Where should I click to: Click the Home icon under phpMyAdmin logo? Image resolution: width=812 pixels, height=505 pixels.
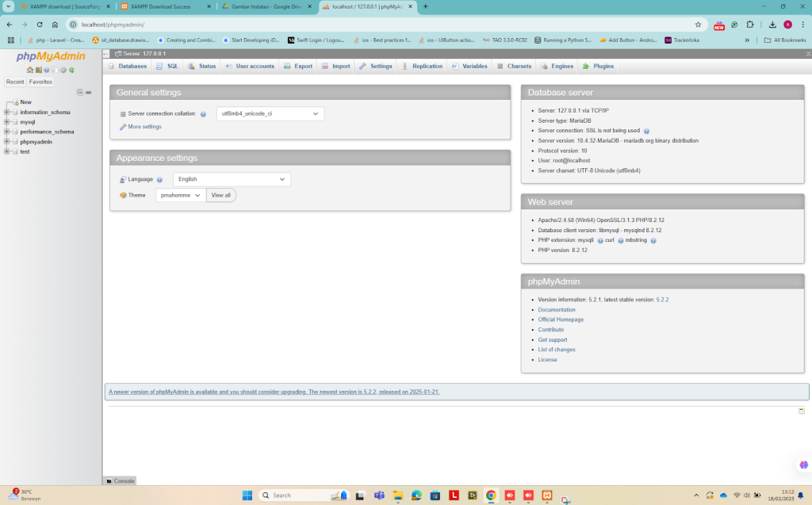(x=30, y=70)
